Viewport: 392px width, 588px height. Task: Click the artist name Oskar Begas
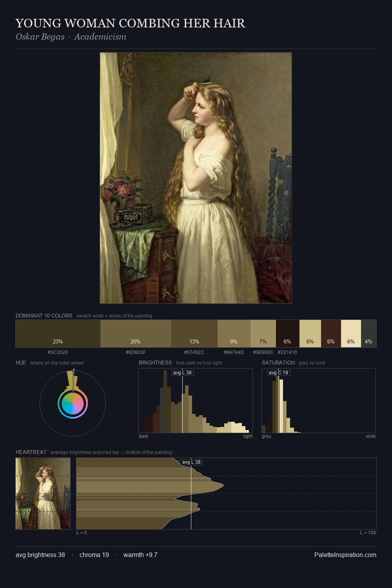[x=40, y=37]
